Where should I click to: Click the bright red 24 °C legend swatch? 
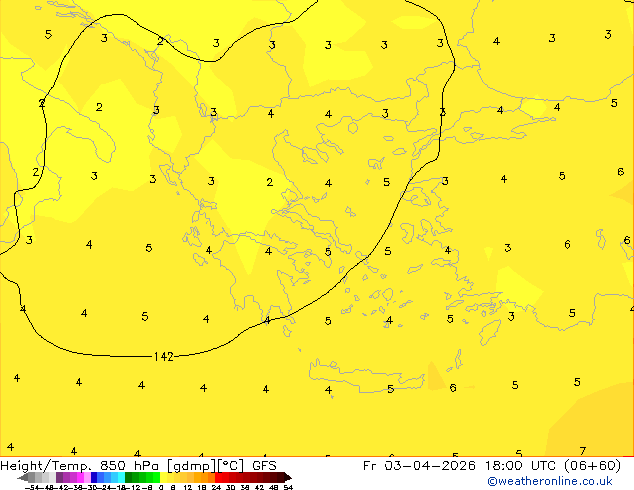click(x=218, y=477)
